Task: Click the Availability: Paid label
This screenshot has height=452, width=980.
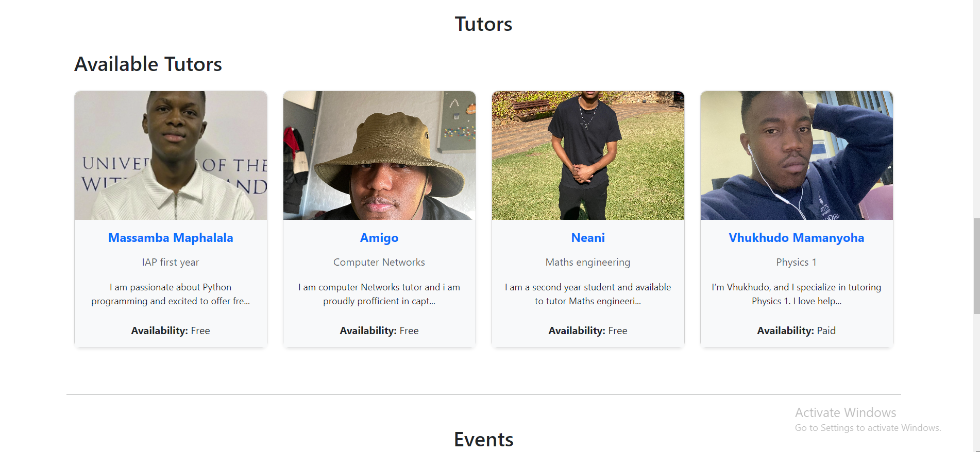Action: [x=797, y=331]
